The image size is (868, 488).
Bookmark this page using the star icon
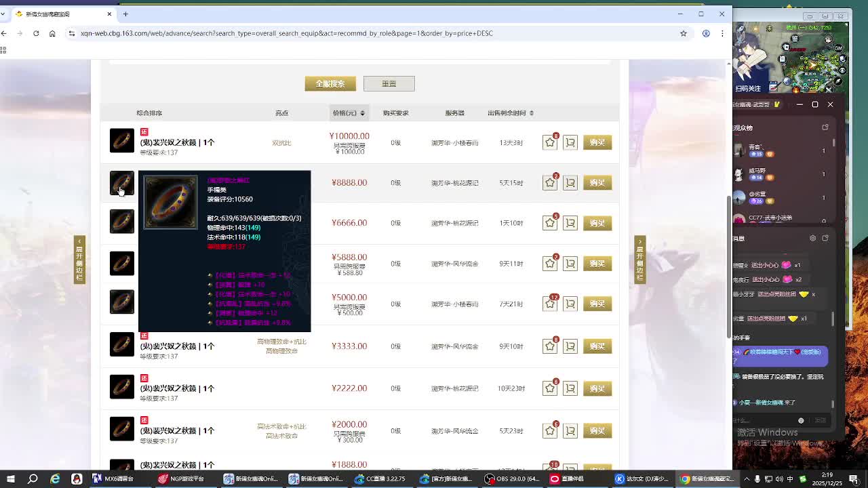[684, 33]
